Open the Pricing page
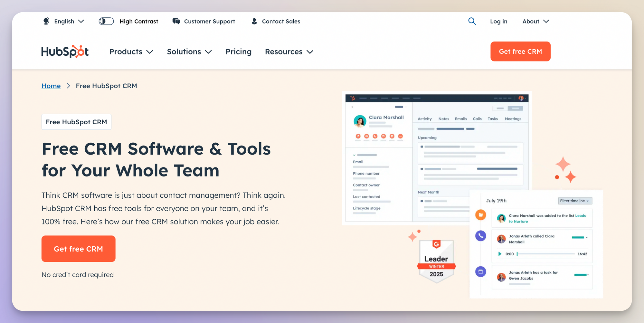Screen dimensions: 644x323 (x=239, y=52)
